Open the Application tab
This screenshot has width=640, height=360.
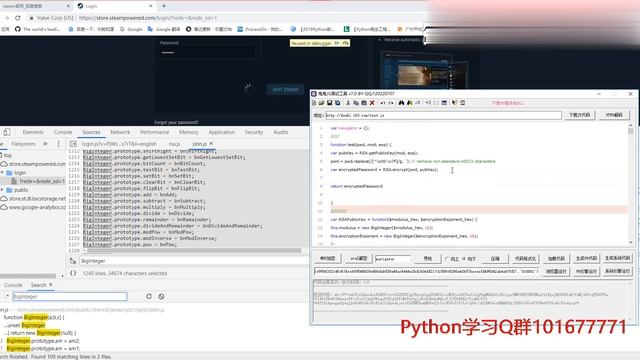222,132
